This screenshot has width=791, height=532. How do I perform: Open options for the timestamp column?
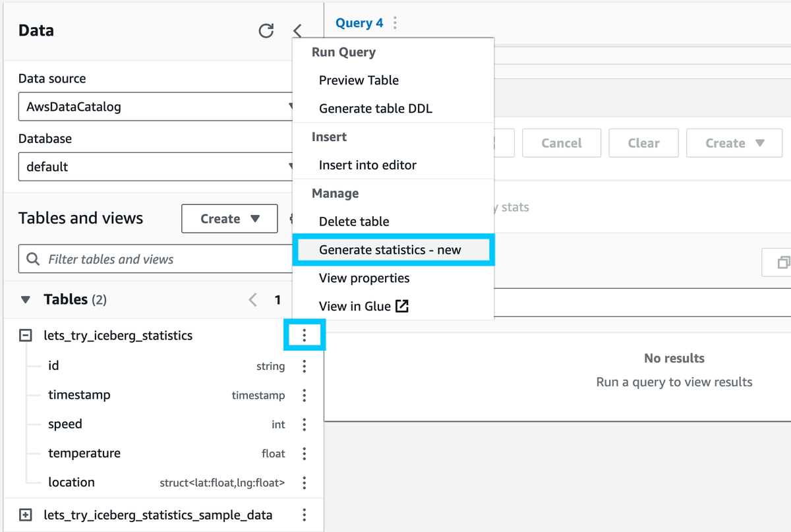tap(304, 395)
